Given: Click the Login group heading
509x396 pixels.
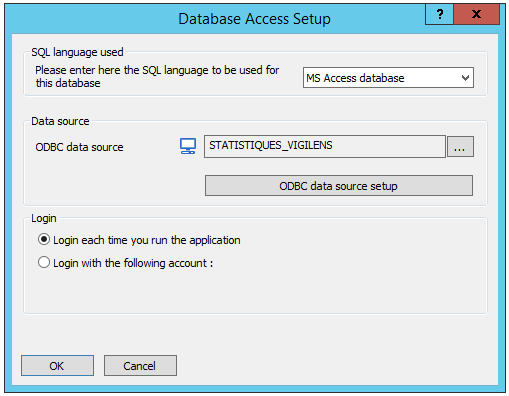Looking at the screenshot, I should click(x=44, y=218).
